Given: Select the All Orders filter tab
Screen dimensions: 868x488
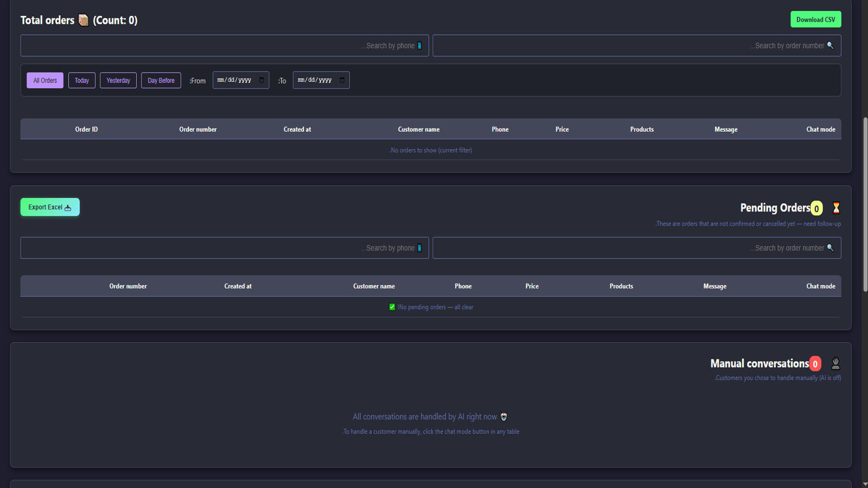Looking at the screenshot, I should pyautogui.click(x=45, y=80).
